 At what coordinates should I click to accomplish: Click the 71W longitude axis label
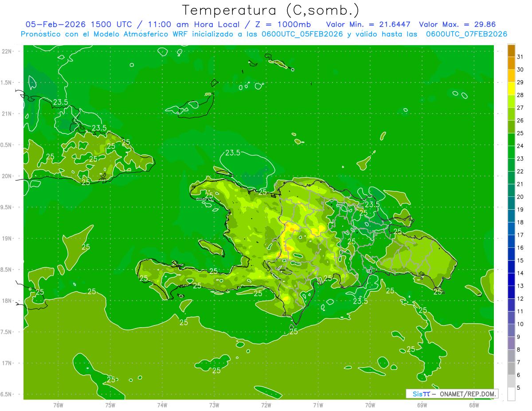318,405
